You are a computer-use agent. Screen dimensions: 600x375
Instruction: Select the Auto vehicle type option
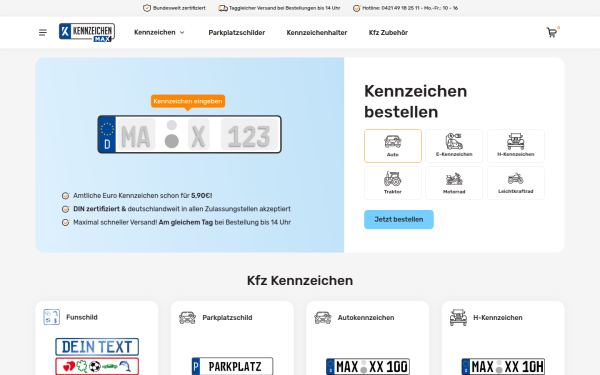click(393, 146)
